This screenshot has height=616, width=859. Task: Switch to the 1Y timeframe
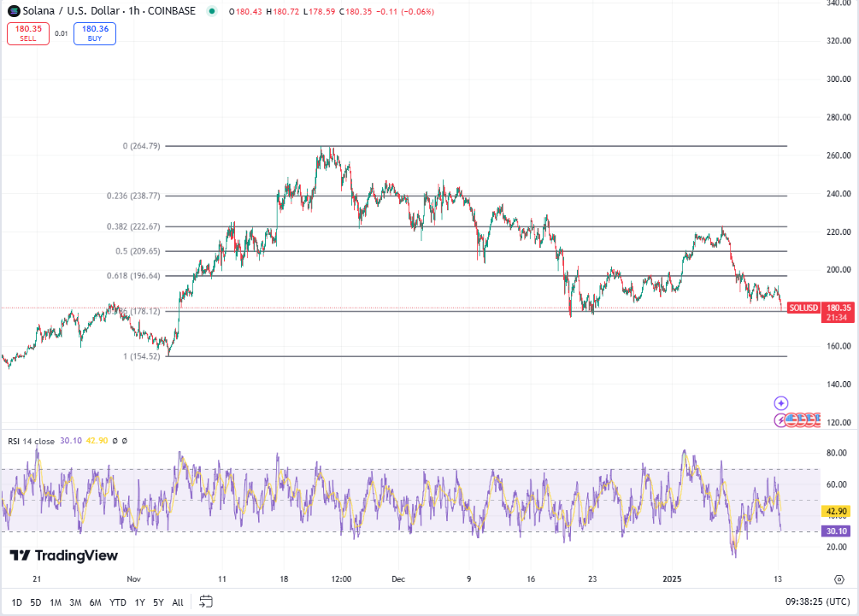click(138, 602)
